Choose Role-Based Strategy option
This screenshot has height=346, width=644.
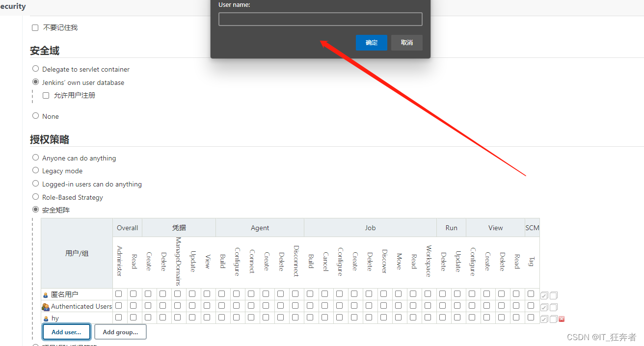point(35,197)
